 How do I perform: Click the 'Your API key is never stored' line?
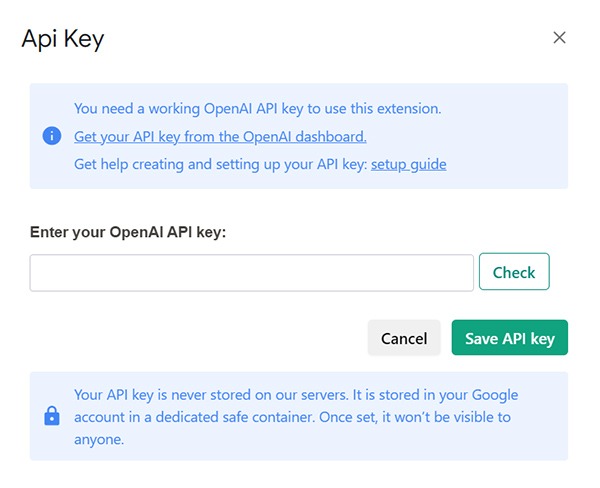coord(296,395)
